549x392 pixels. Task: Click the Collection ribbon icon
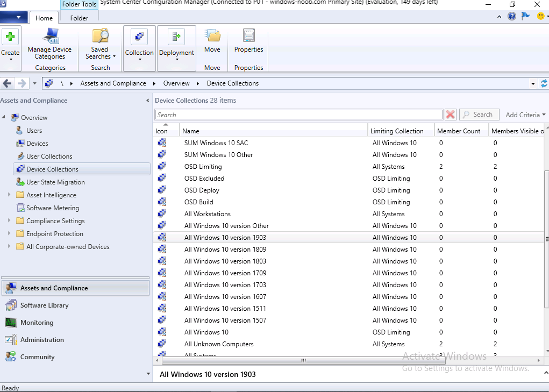(x=139, y=37)
